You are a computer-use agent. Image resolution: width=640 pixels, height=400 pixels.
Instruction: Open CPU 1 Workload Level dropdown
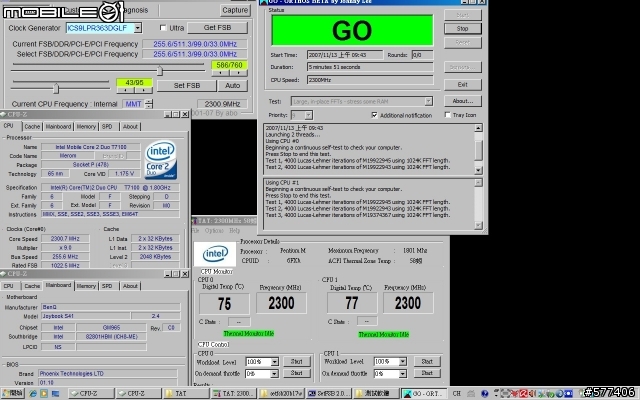(x=402, y=362)
